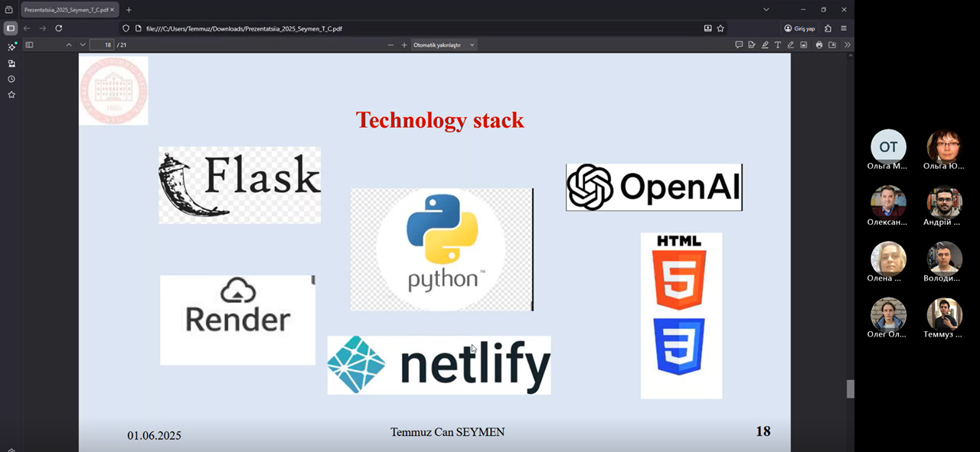
Task: Open the AI chatbot sparkle sidebar icon
Action: click(x=11, y=47)
